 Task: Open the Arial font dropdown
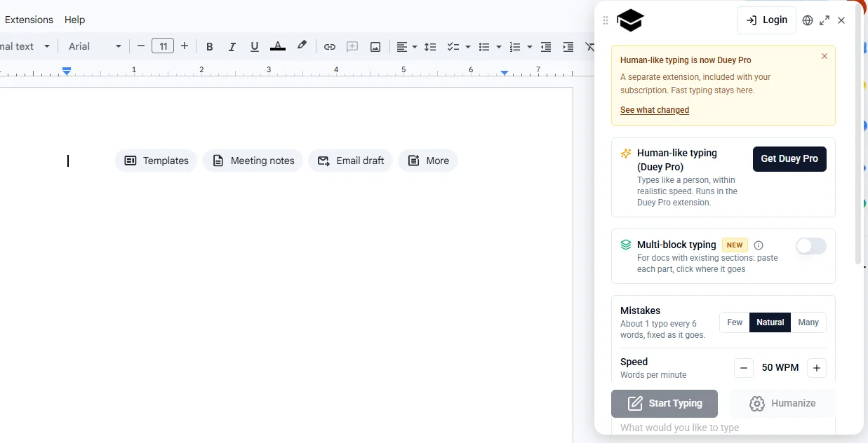(95, 46)
